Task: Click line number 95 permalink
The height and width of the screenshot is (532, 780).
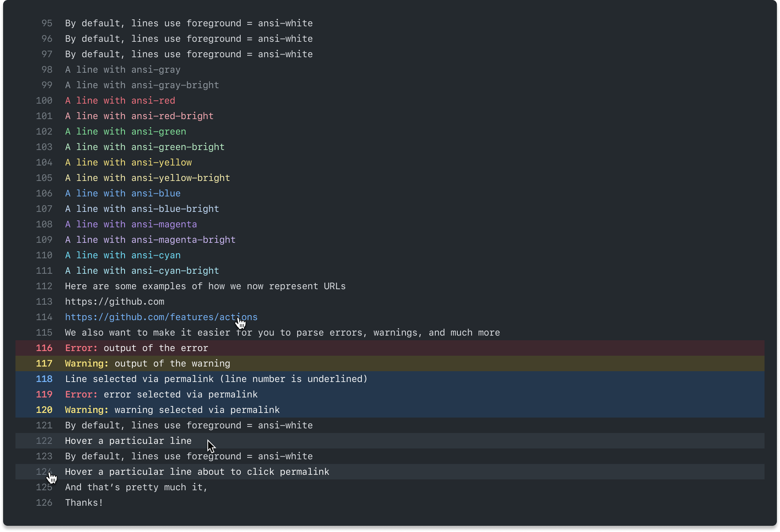Action: [47, 23]
